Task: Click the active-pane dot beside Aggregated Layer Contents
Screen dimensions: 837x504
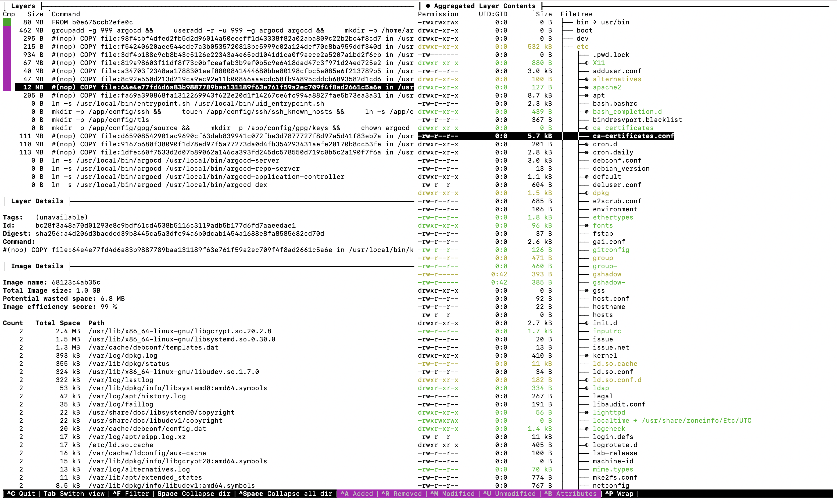Action: [x=428, y=6]
